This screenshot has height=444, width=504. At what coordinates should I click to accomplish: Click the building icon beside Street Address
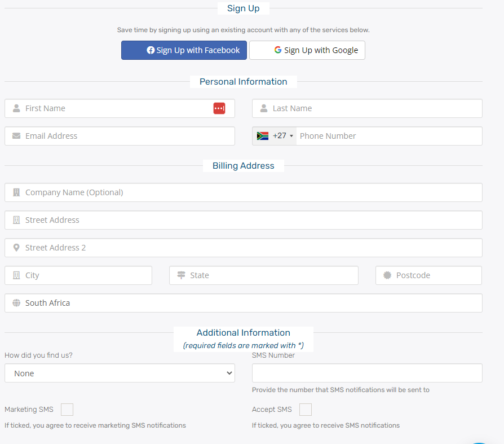click(16, 220)
